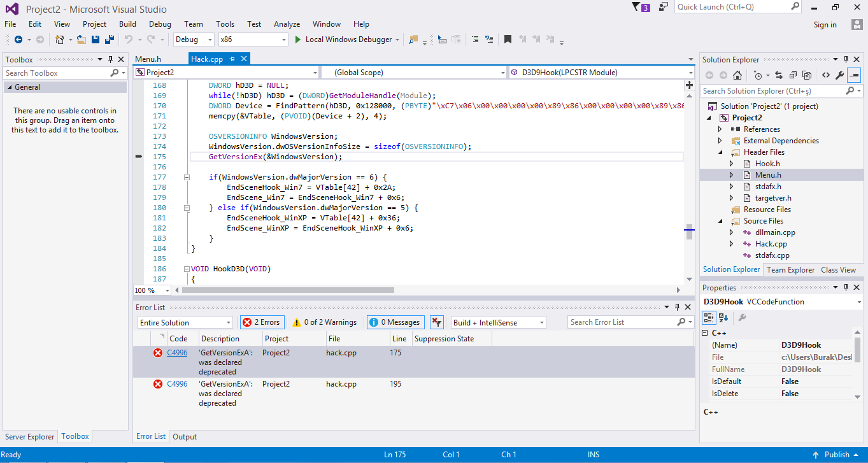Switch to the Menu.h editor tab
This screenshot has height=463, width=868.
(x=148, y=59)
